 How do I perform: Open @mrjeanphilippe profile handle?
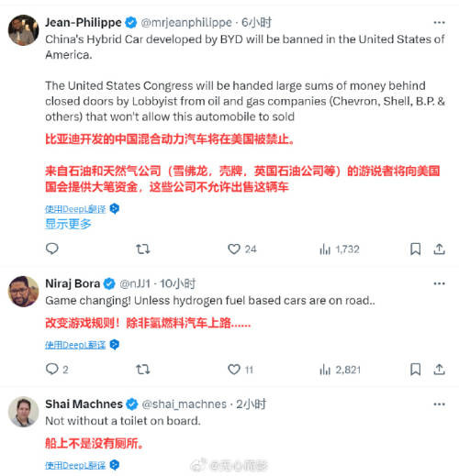(x=186, y=23)
